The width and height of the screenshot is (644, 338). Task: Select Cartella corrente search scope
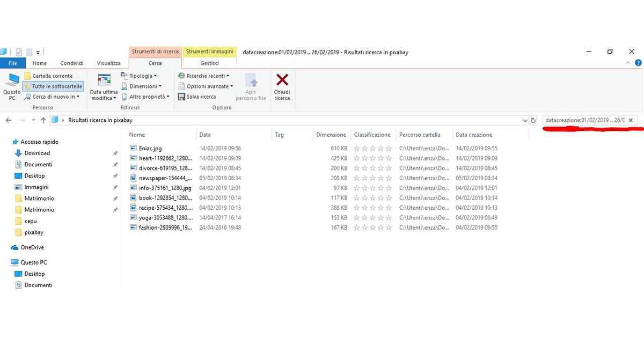coord(48,76)
